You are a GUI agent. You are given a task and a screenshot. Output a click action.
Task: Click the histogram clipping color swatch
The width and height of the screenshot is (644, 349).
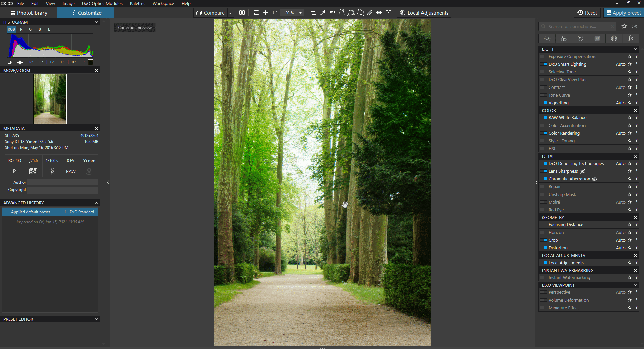coord(90,62)
